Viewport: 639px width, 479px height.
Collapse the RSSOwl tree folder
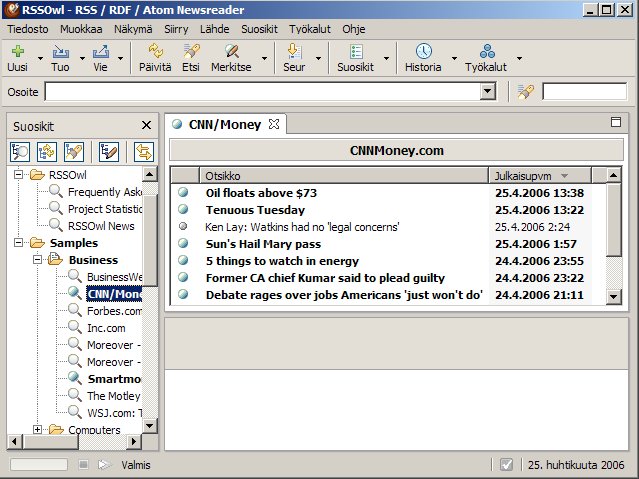coord(18,174)
